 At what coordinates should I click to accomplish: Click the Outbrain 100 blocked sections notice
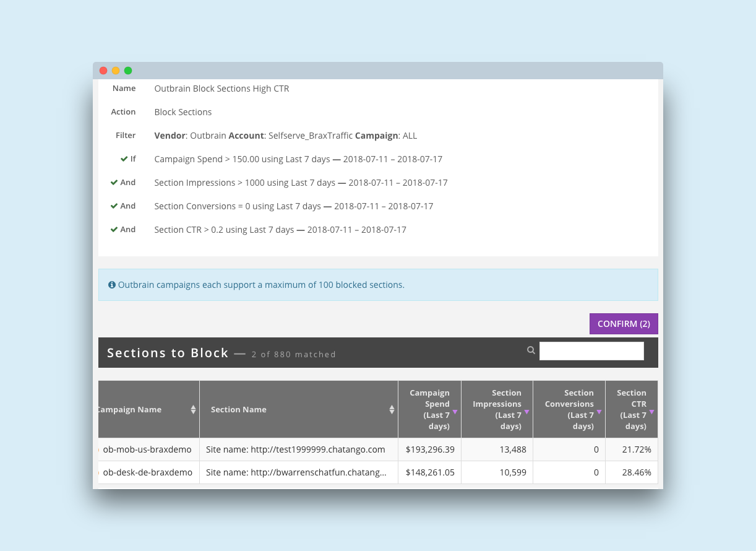(378, 285)
